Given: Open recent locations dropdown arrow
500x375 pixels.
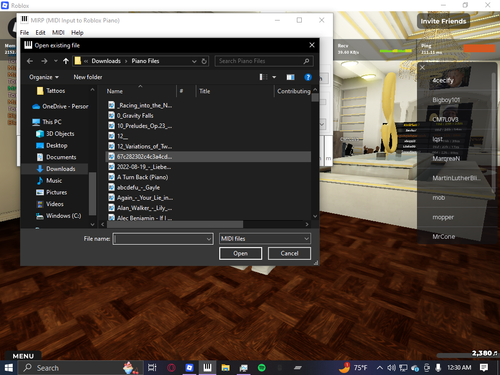Looking at the screenshot, I should tap(56, 61).
